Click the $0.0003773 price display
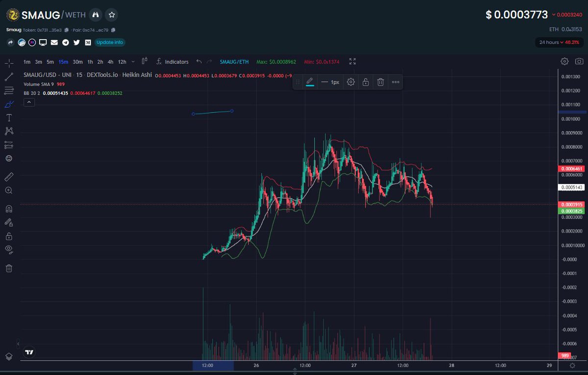The height and width of the screenshot is (375, 588). pyautogui.click(x=517, y=15)
